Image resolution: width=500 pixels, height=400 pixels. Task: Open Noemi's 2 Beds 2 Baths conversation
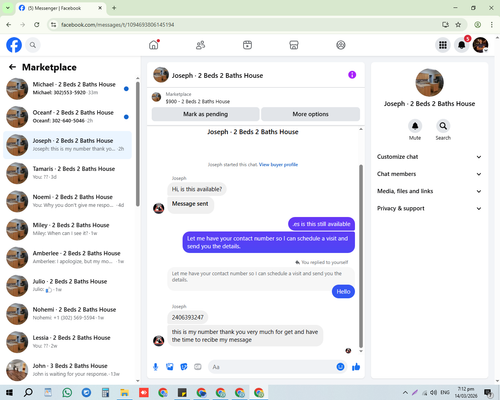(68, 201)
